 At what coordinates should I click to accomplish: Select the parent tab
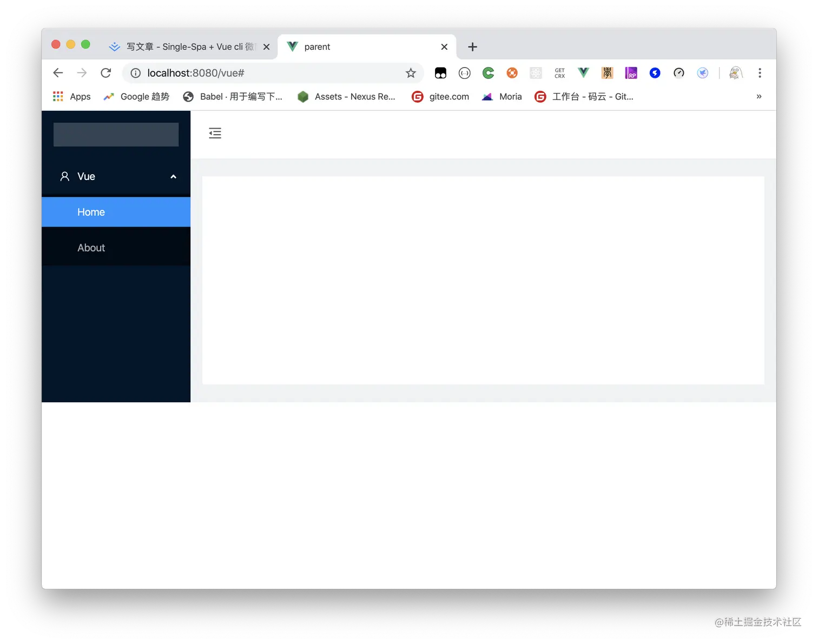tap(367, 47)
